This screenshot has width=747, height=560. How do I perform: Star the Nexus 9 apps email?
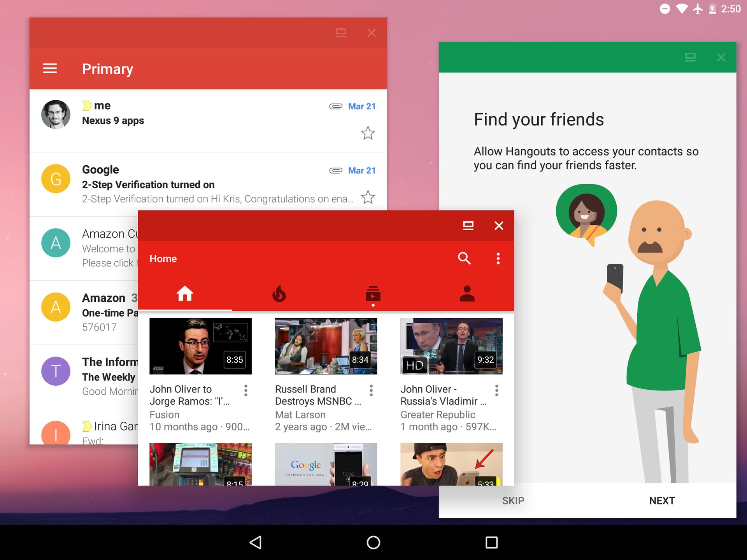click(367, 133)
